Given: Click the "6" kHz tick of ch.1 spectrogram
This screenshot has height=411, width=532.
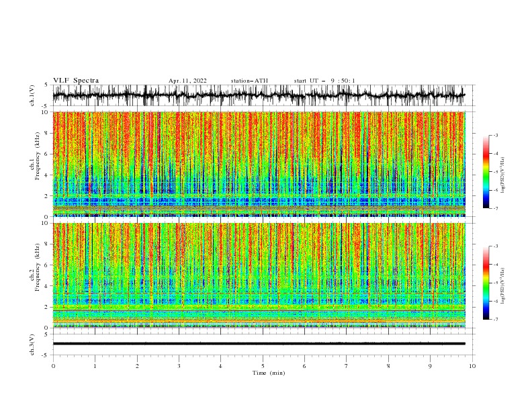Looking at the screenshot, I should (47, 154).
